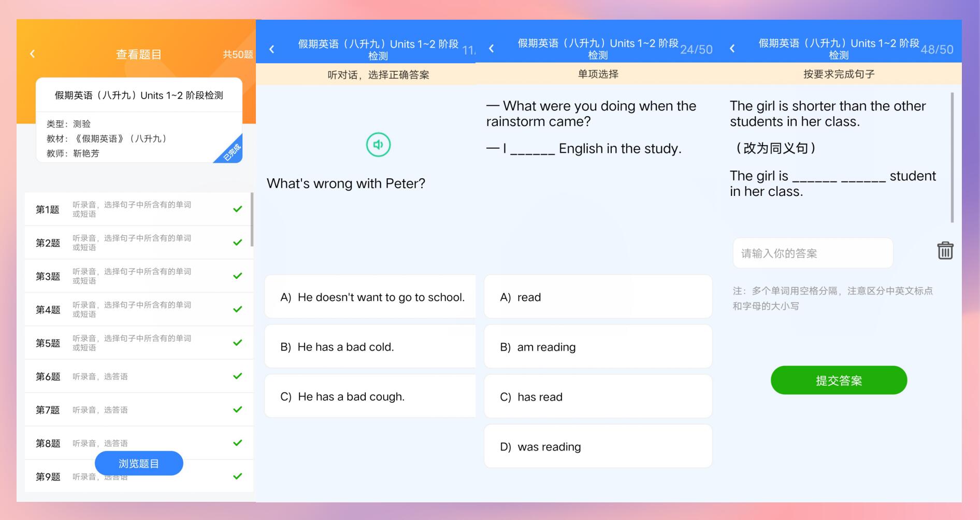Submit answer with 提交答案 button
This screenshot has height=520, width=980.
(x=839, y=381)
